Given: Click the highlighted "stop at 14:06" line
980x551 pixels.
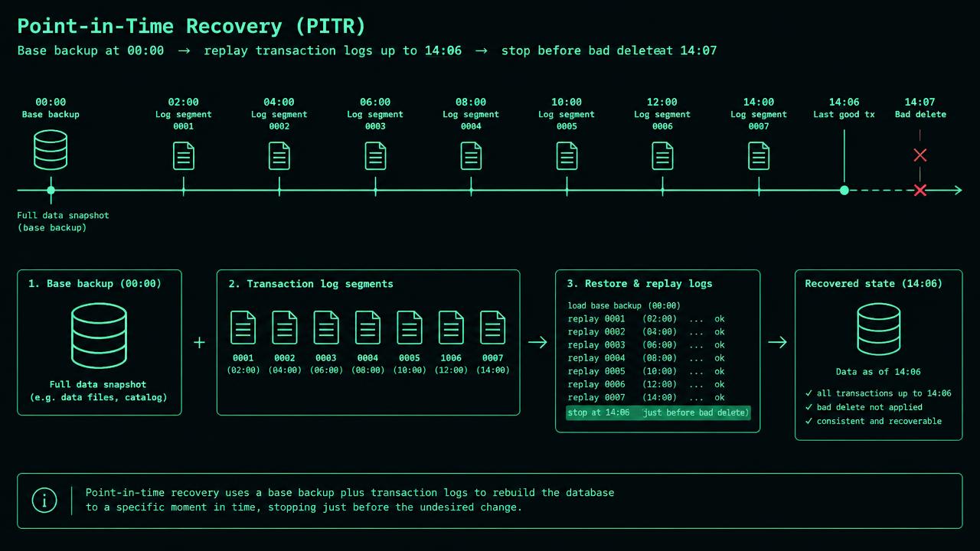Looking at the screenshot, I should click(x=658, y=412).
